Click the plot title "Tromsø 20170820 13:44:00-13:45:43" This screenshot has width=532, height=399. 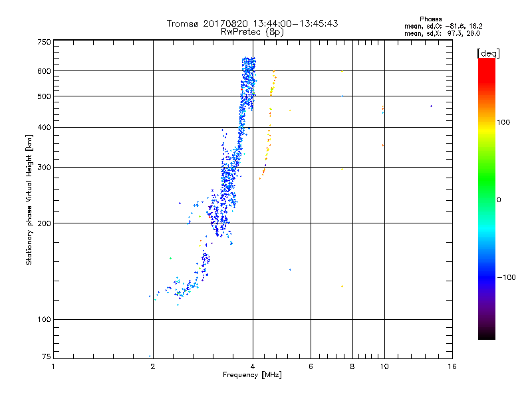[252, 23]
